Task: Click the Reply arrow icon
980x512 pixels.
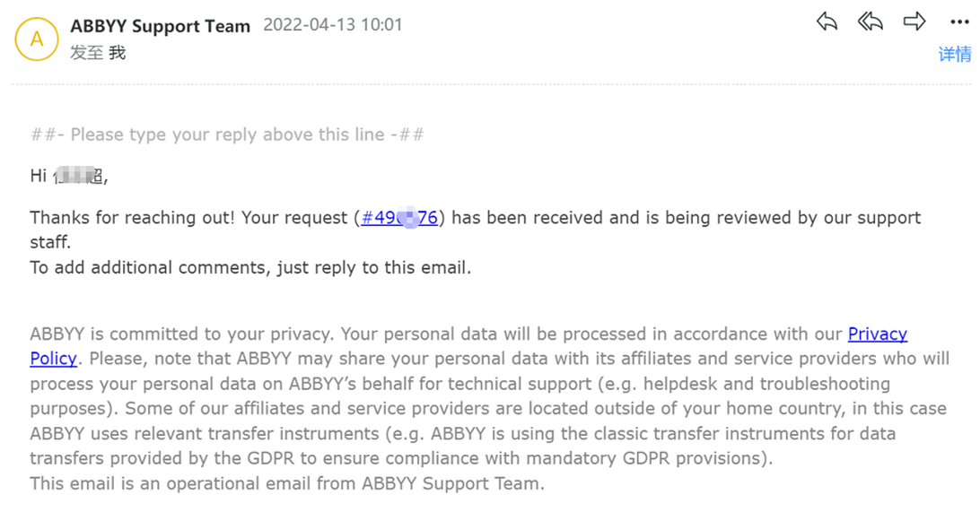Action: [827, 22]
